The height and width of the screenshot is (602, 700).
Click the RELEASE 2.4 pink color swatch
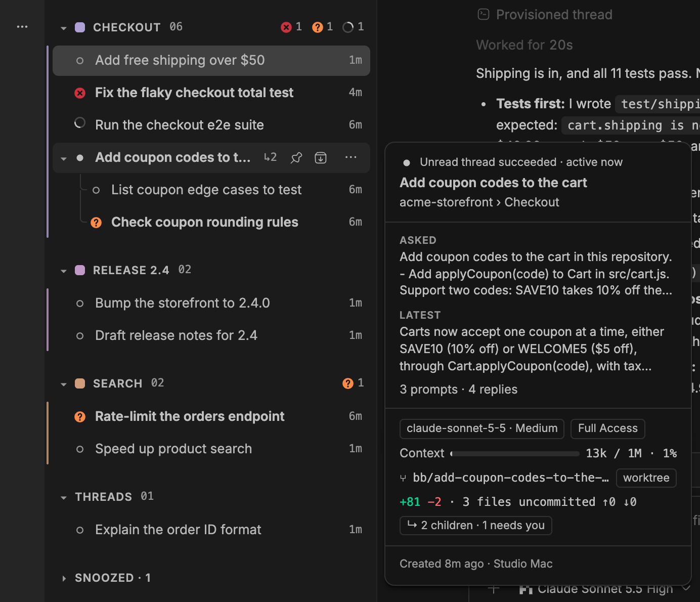point(80,270)
